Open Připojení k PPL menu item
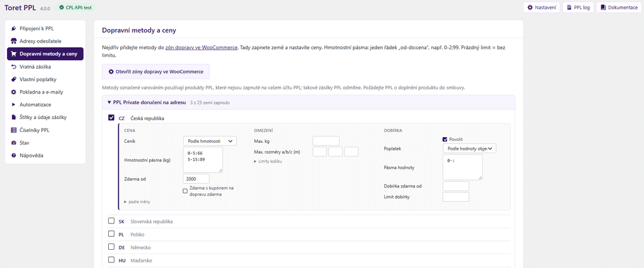This screenshot has width=644, height=268. click(45, 29)
